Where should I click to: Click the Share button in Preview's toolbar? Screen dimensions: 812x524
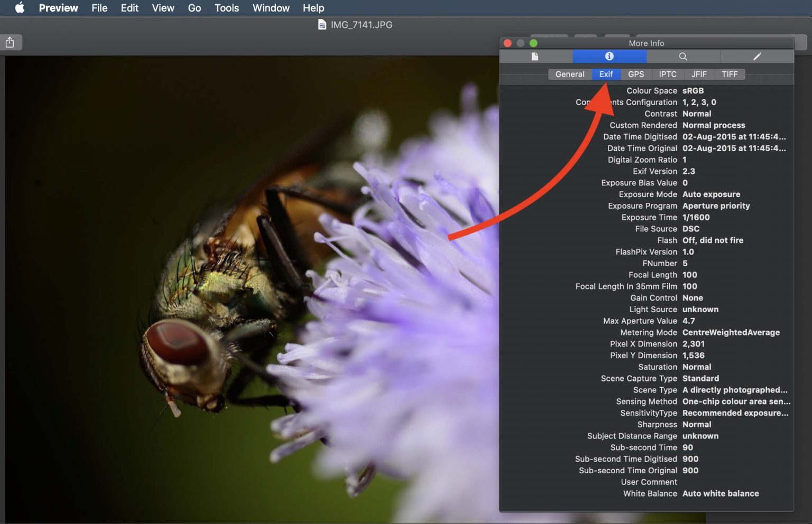point(11,42)
